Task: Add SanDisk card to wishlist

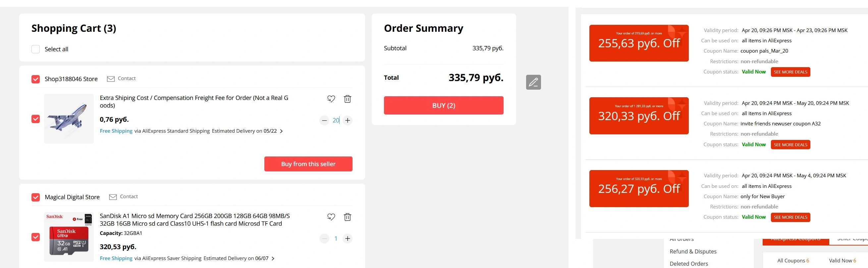Action: click(331, 217)
